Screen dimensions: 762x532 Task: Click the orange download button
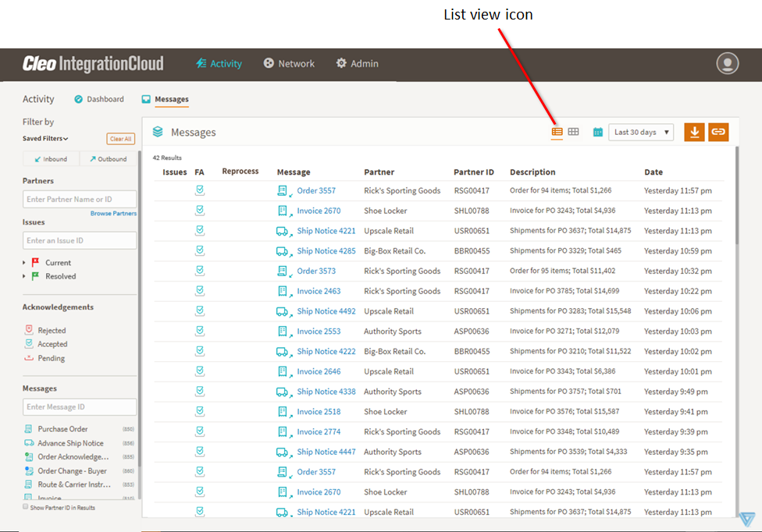(x=694, y=132)
